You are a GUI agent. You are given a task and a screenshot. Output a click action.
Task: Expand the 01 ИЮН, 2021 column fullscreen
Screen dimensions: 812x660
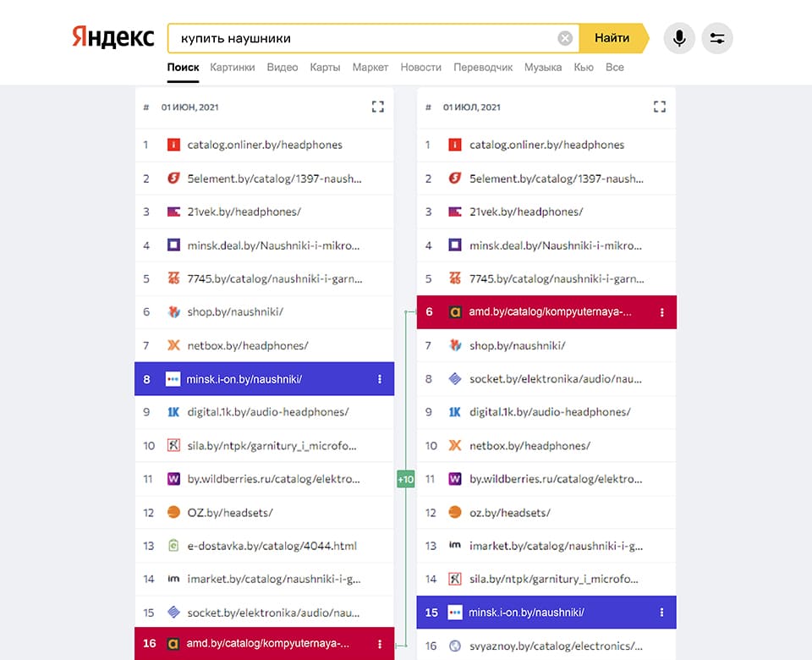(x=378, y=107)
